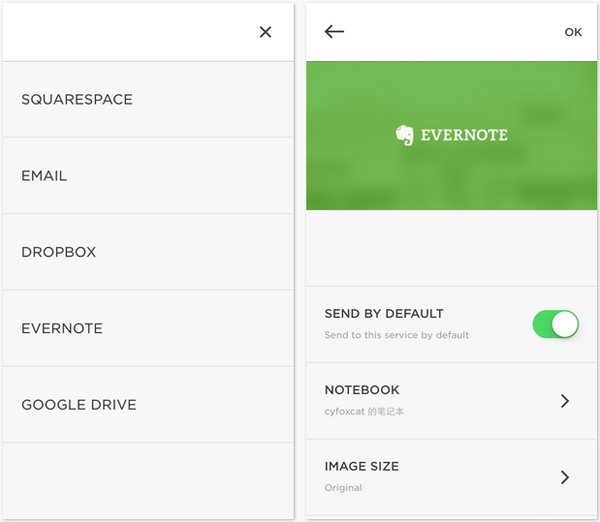This screenshot has height=522, width=600.
Task: Click the Evernote elephant logo
Action: [x=404, y=135]
